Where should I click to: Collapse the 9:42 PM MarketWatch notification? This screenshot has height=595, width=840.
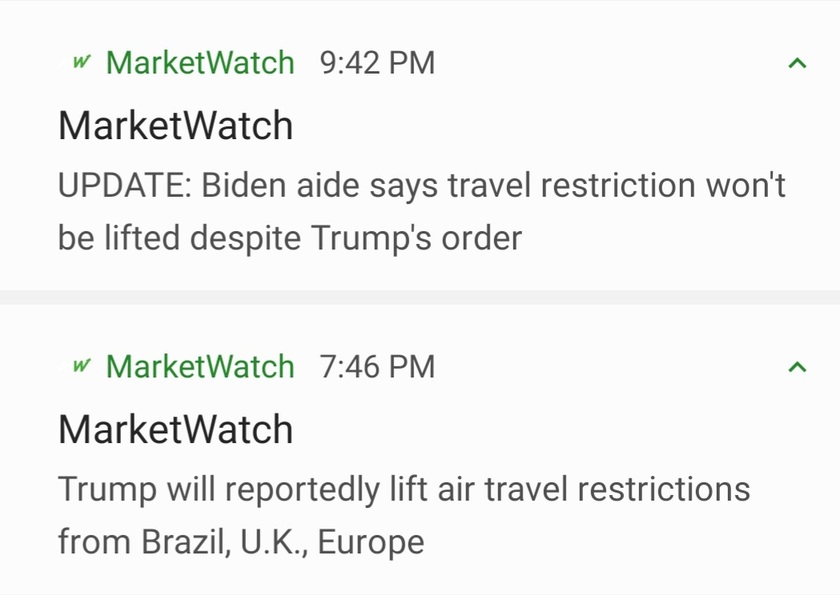coord(797,63)
